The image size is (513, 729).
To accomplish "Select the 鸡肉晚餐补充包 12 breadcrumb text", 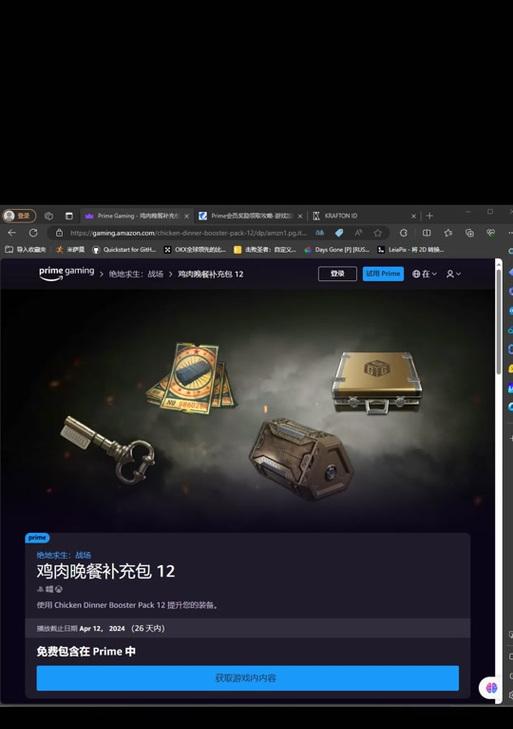I will pos(210,274).
